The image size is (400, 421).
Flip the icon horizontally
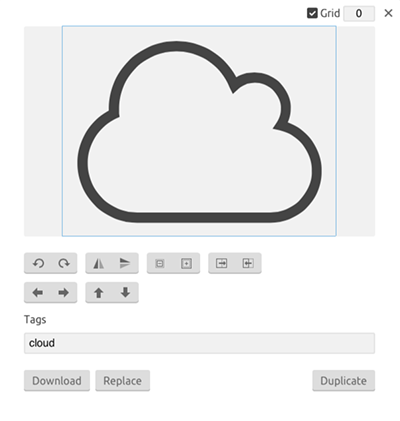tap(99, 263)
